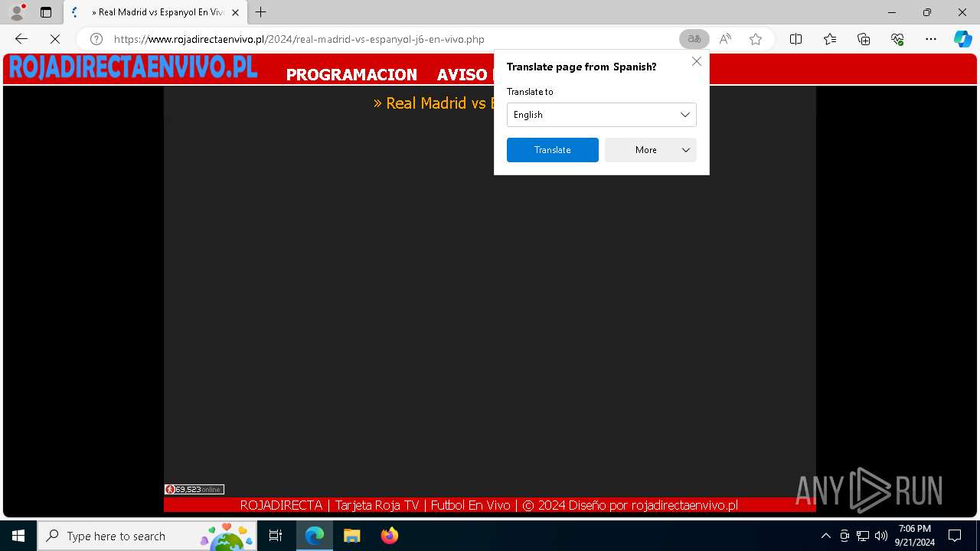
Task: Open Task View
Action: click(x=276, y=536)
